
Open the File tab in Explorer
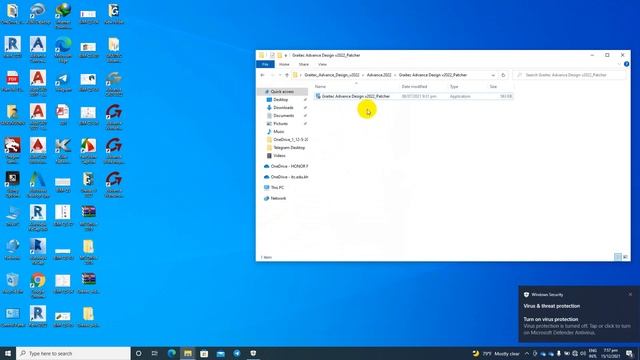[x=265, y=64]
